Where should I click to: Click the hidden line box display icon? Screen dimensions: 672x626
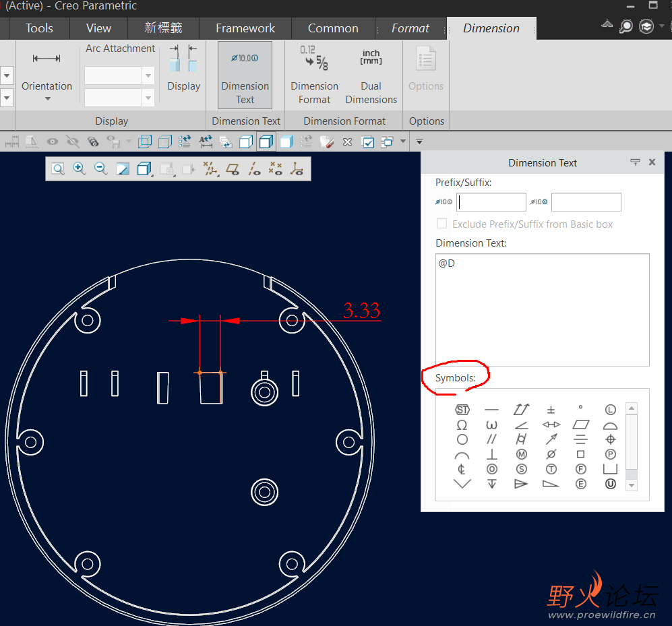pyautogui.click(x=165, y=142)
